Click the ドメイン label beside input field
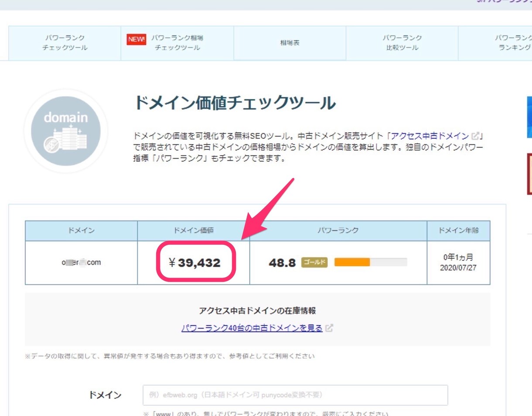This screenshot has width=532, height=416. 105,395
